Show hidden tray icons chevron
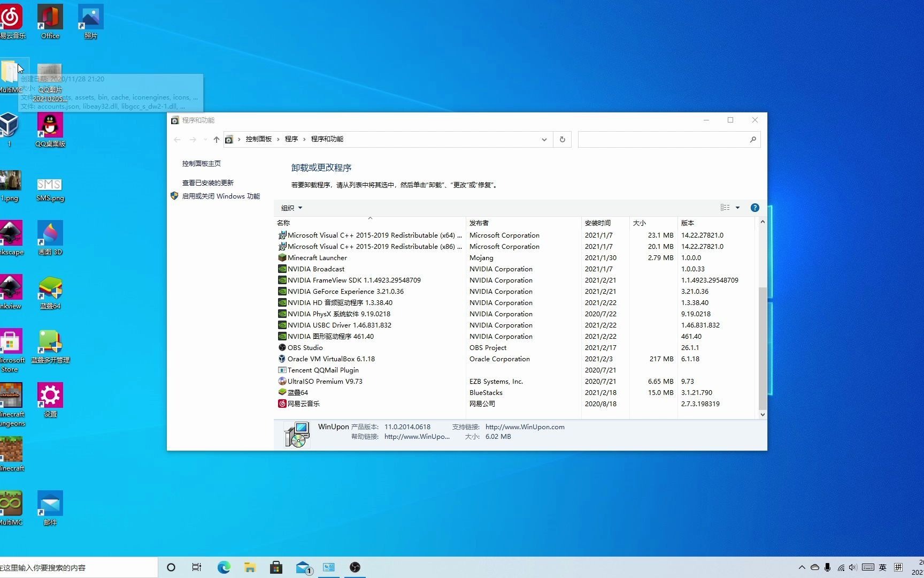 pos(802,567)
